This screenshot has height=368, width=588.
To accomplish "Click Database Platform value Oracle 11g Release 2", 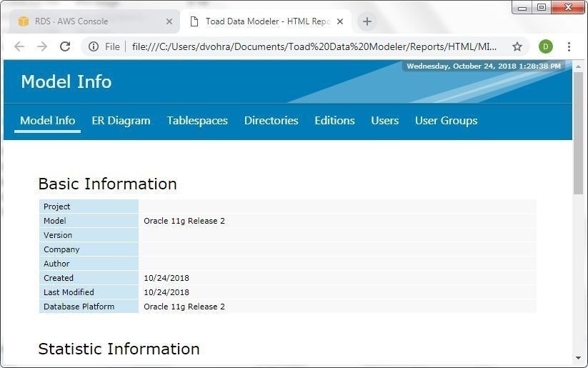I will (x=184, y=306).
